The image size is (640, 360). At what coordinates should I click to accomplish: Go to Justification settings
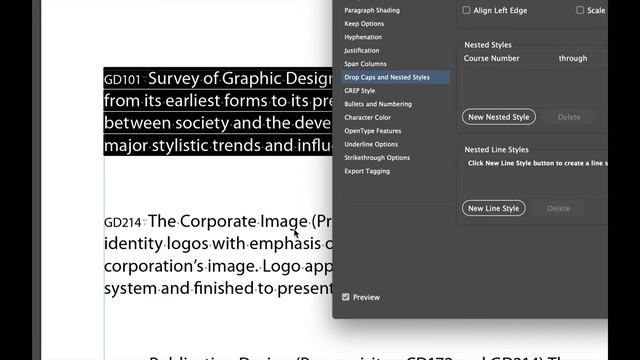click(x=362, y=51)
